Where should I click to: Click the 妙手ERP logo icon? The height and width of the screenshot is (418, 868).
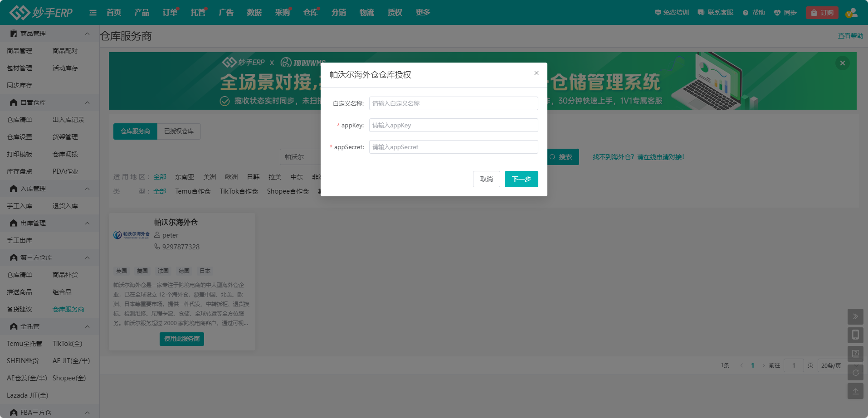tap(20, 12)
